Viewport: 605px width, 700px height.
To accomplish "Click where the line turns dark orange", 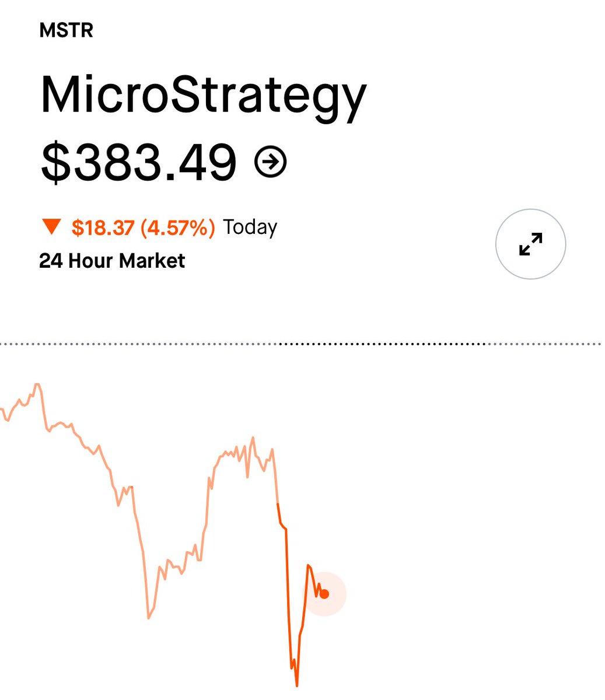I will tap(277, 503).
